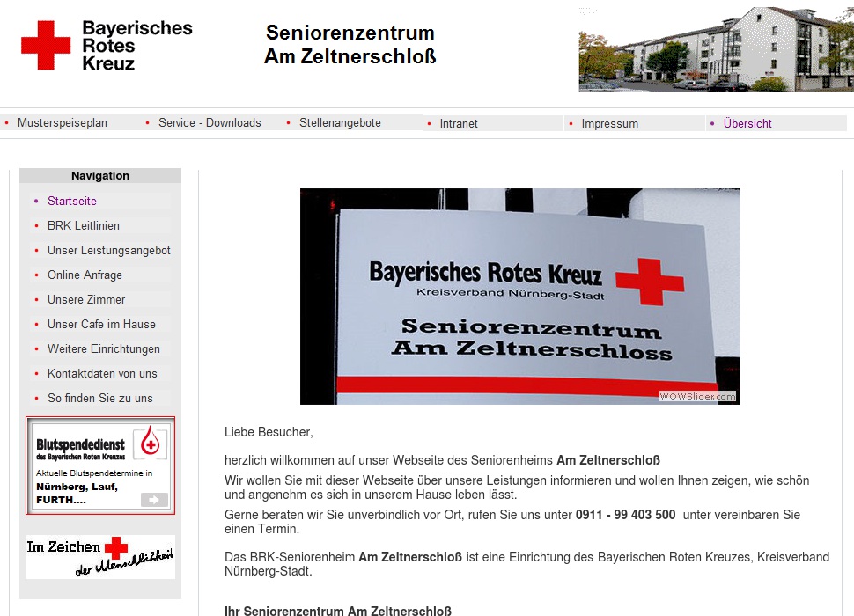854x616 pixels.
Task: Open BRK Leitlinien in the navigation
Action: click(x=83, y=225)
